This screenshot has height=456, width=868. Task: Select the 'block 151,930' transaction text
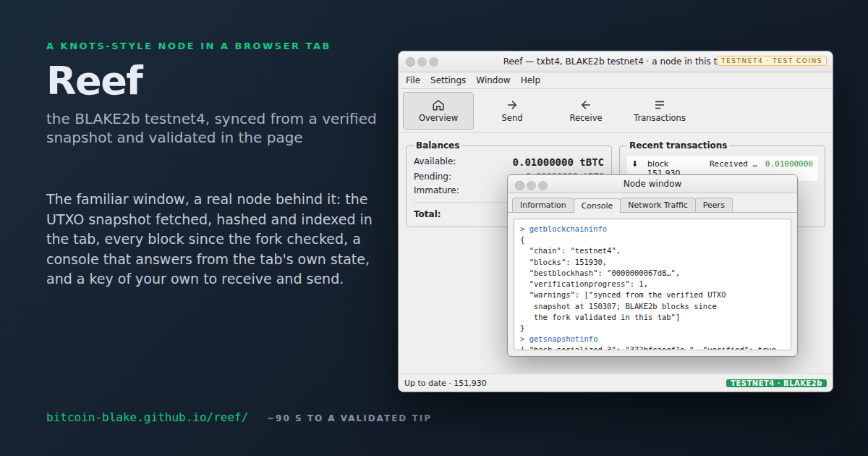[663, 168]
